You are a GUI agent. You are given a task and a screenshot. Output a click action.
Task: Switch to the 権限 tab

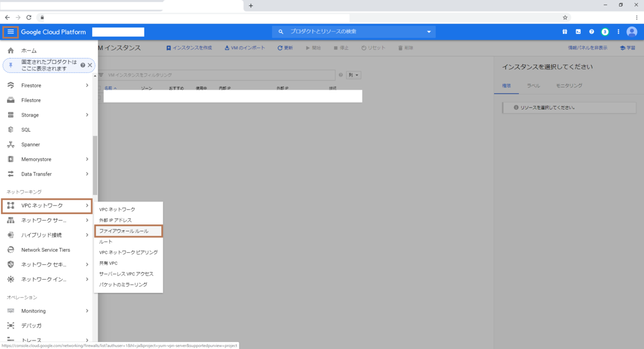[506, 86]
